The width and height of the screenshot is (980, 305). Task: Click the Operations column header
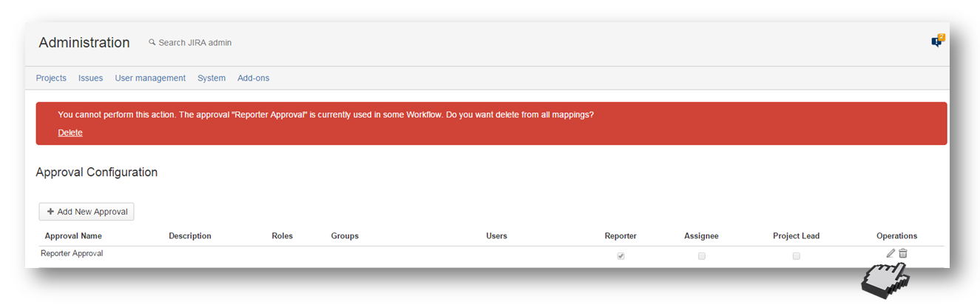(896, 236)
